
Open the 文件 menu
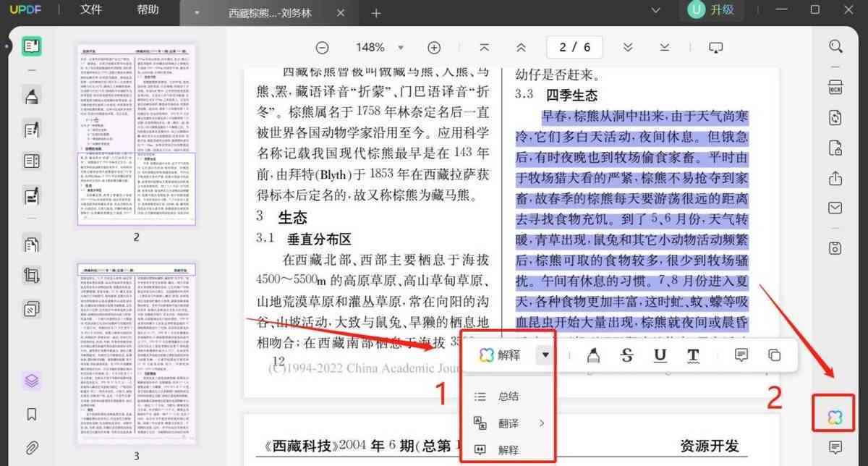click(x=90, y=10)
